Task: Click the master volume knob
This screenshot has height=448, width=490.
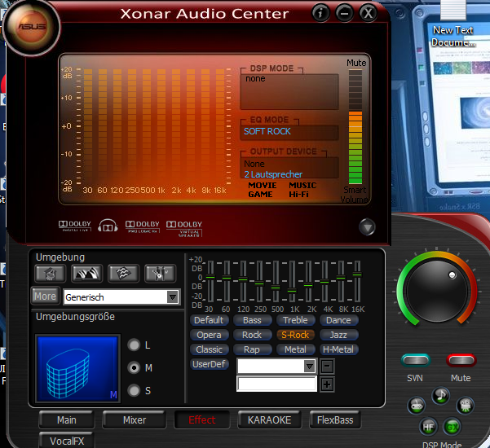Action: click(436, 291)
